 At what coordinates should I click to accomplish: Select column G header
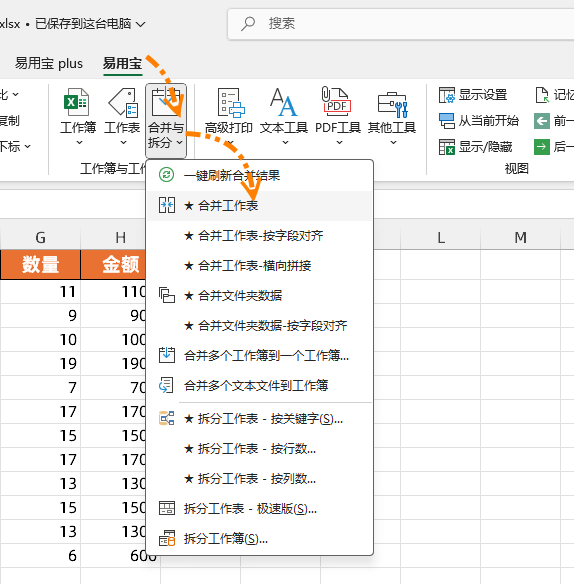coord(40,237)
